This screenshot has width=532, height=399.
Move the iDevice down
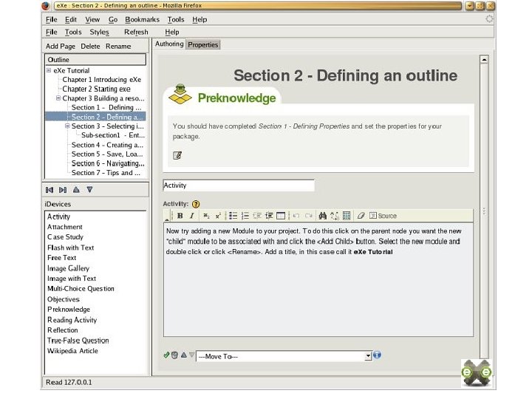tap(191, 355)
